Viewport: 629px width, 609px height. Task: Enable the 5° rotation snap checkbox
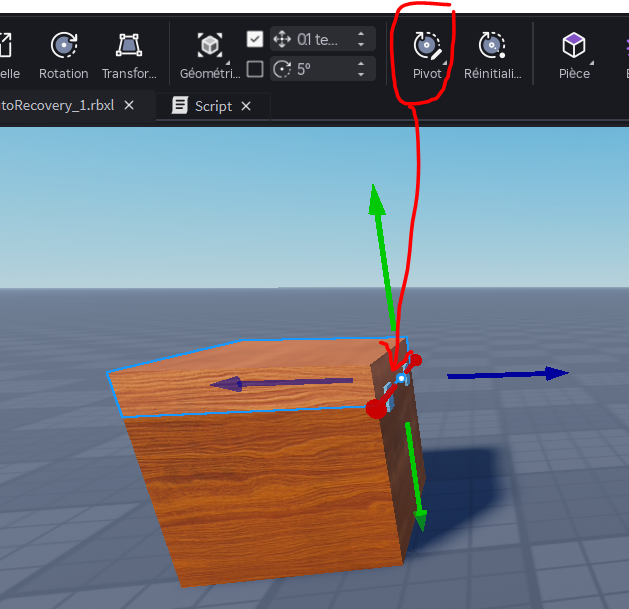click(255, 69)
